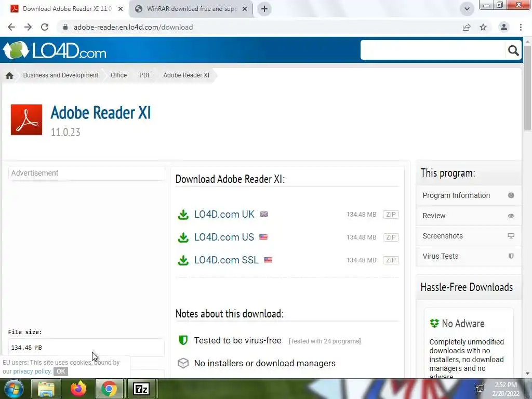Click the Adobe Reader XI title
Screen dimensions: 532x399
point(101,113)
